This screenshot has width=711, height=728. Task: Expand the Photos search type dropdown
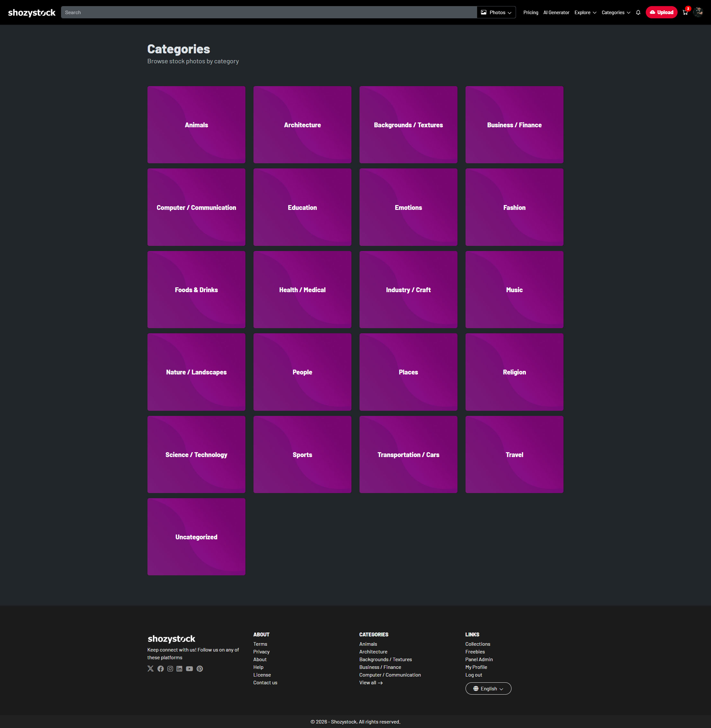coord(496,12)
